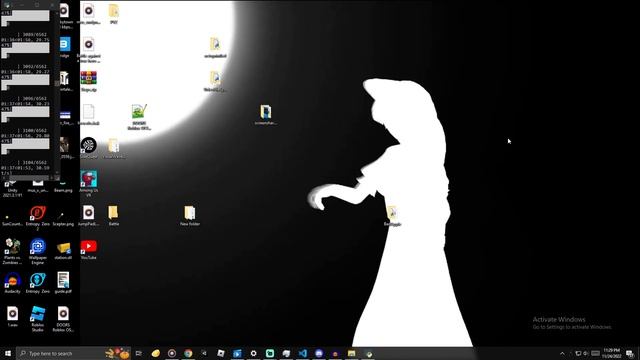The image size is (640, 360).
Task: Open Google Chrome from the taskbar
Action: click(188, 353)
